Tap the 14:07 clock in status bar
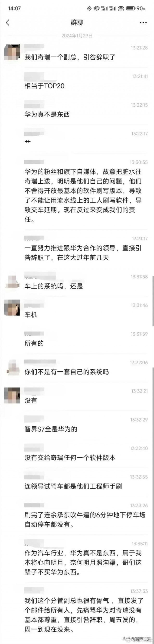Image resolution: width=154 pixels, height=644 pixels. pos(14,8)
